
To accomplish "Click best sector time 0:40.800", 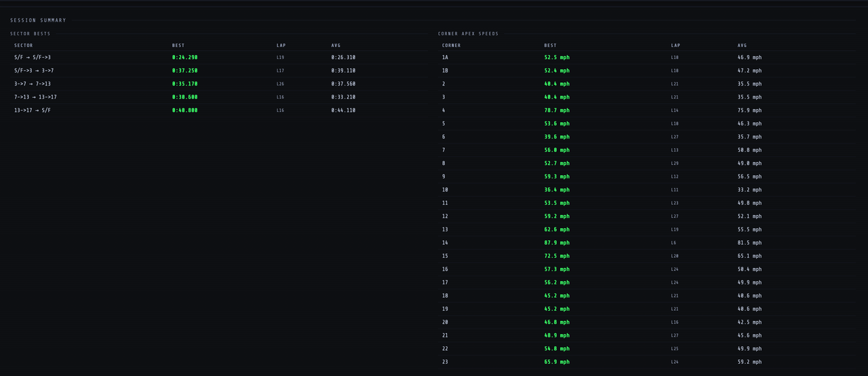I will coord(185,111).
